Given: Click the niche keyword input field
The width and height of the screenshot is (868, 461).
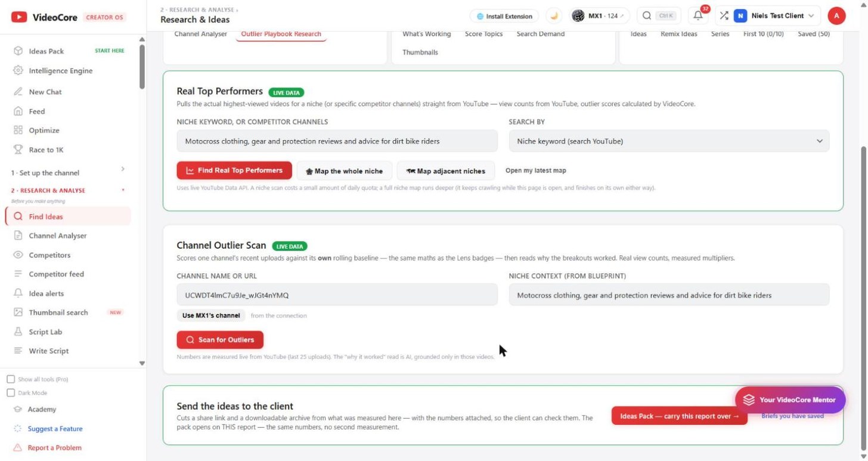Looking at the screenshot, I should pos(337,141).
